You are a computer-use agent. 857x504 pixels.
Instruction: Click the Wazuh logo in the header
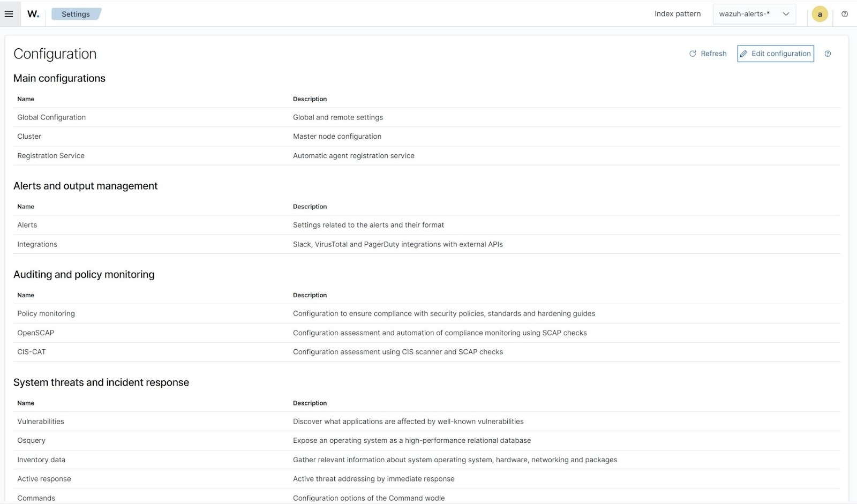[x=32, y=14]
